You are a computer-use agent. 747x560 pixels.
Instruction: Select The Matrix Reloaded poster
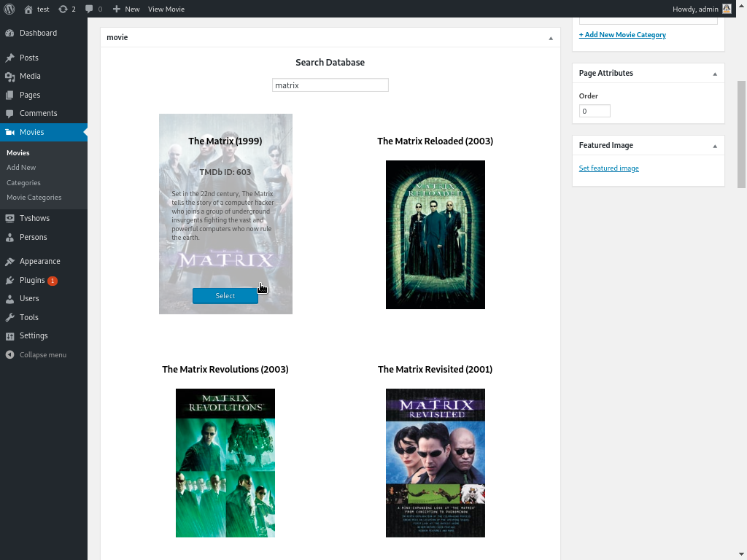point(435,234)
